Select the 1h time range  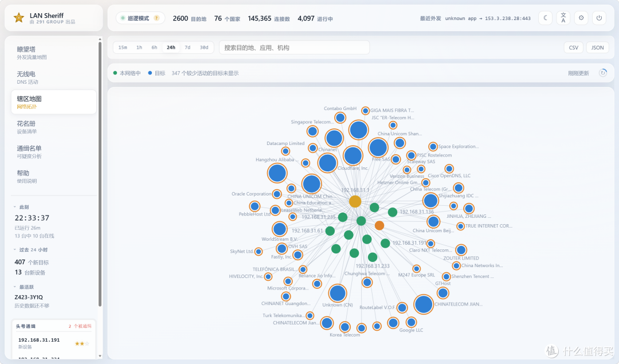[x=139, y=48]
